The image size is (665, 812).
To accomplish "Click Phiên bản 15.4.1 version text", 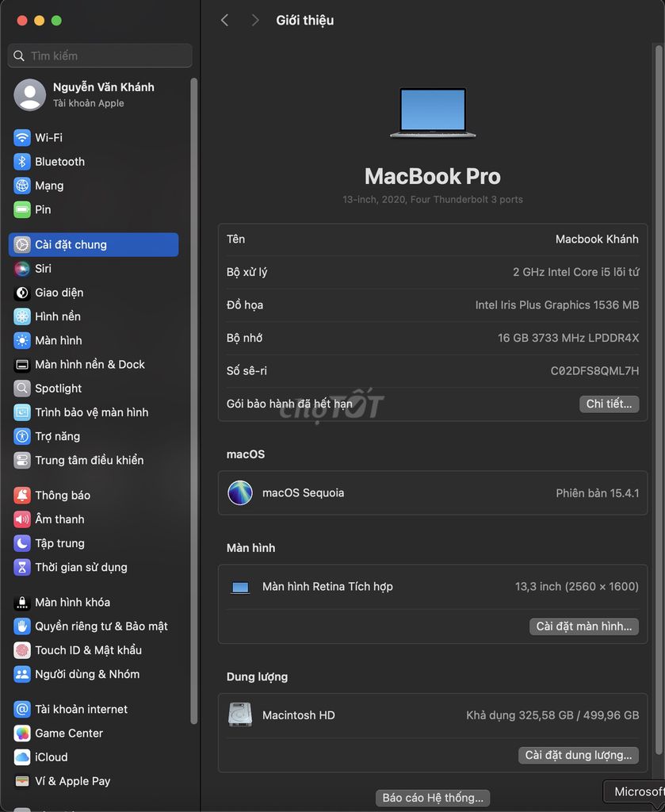I will tap(597, 493).
